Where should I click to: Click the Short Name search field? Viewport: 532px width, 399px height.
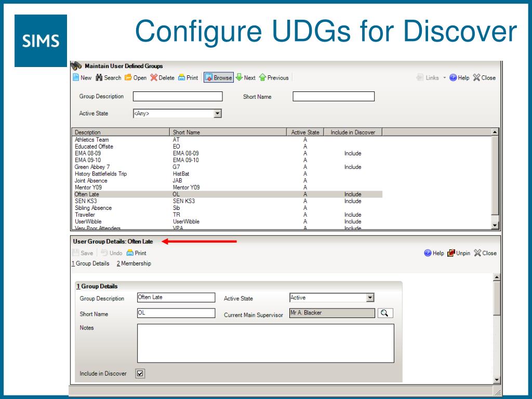(334, 96)
